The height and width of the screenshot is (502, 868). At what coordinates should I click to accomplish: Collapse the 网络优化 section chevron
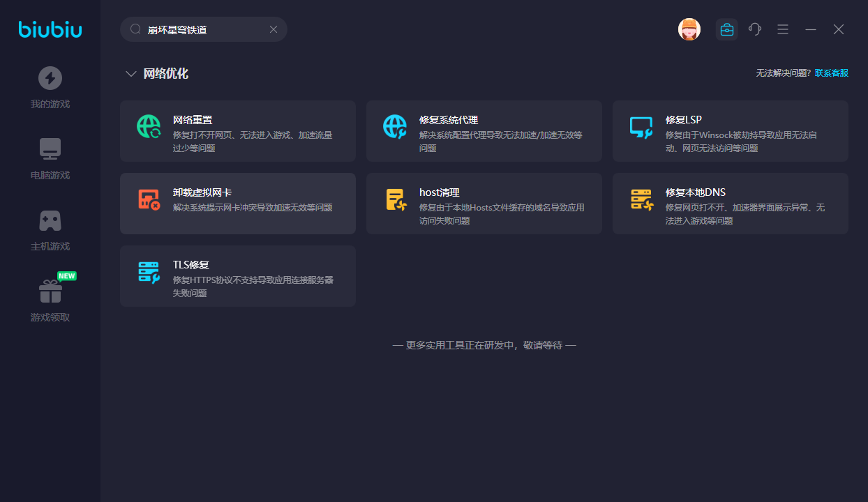[x=130, y=74]
